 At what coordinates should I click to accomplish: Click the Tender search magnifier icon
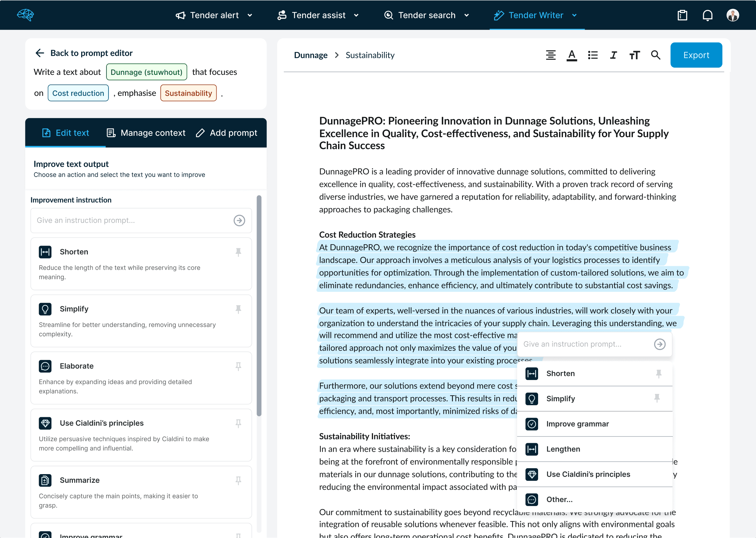coord(388,15)
